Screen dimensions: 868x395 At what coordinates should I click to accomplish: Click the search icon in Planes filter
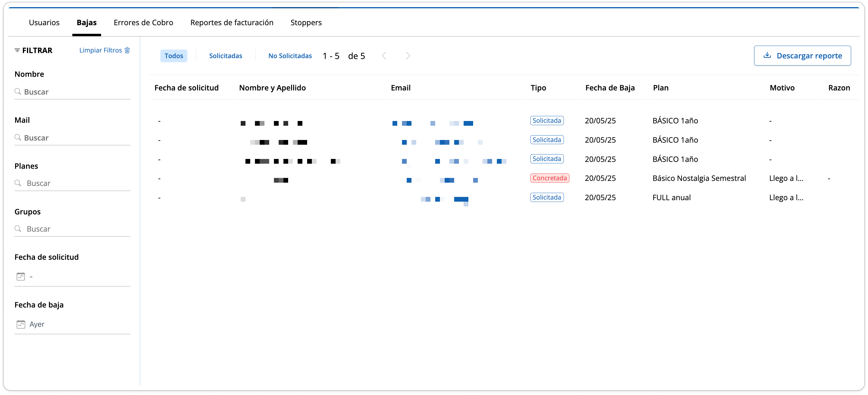tap(18, 183)
